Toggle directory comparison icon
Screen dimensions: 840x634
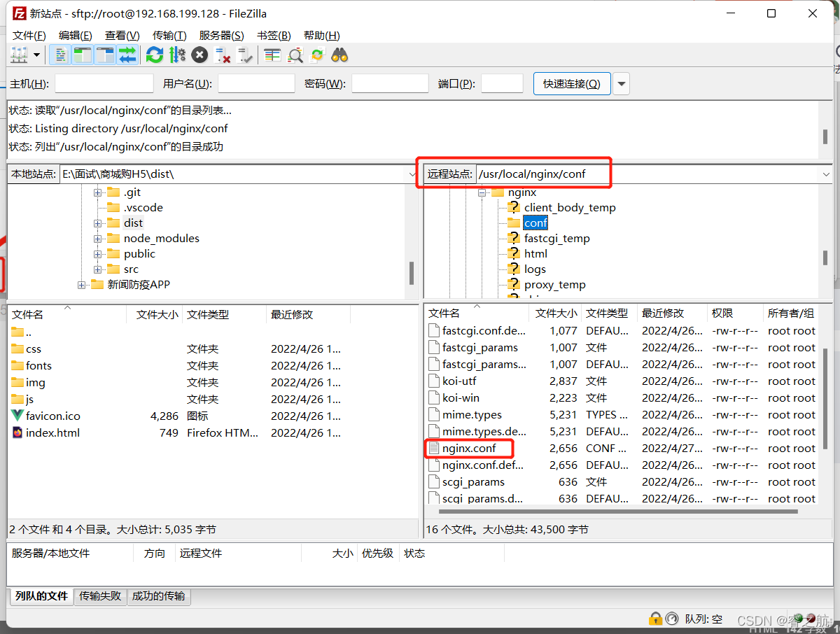(295, 55)
